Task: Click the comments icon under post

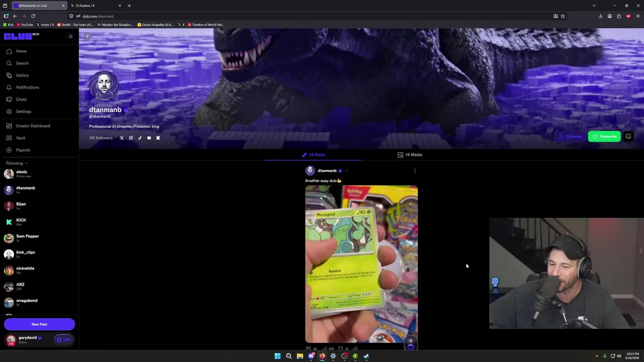Action: [308, 348]
